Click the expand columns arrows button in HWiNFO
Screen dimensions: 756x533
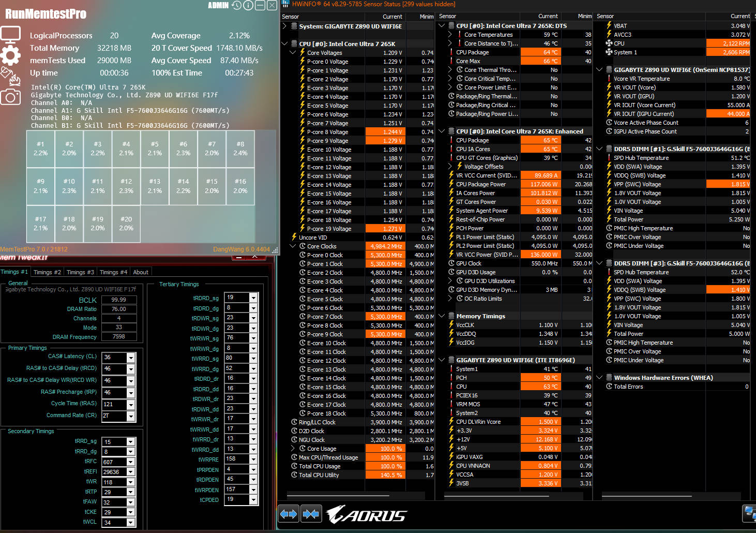[289, 514]
